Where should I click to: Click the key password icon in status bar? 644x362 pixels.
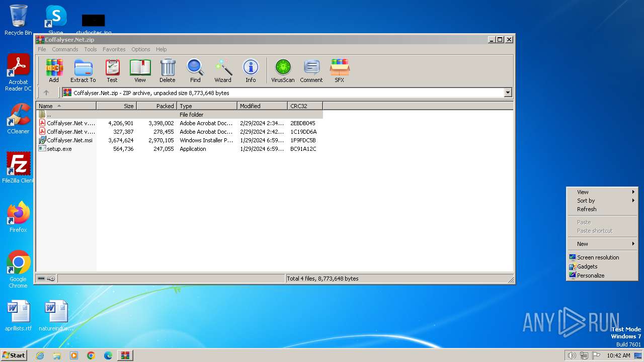(51, 279)
